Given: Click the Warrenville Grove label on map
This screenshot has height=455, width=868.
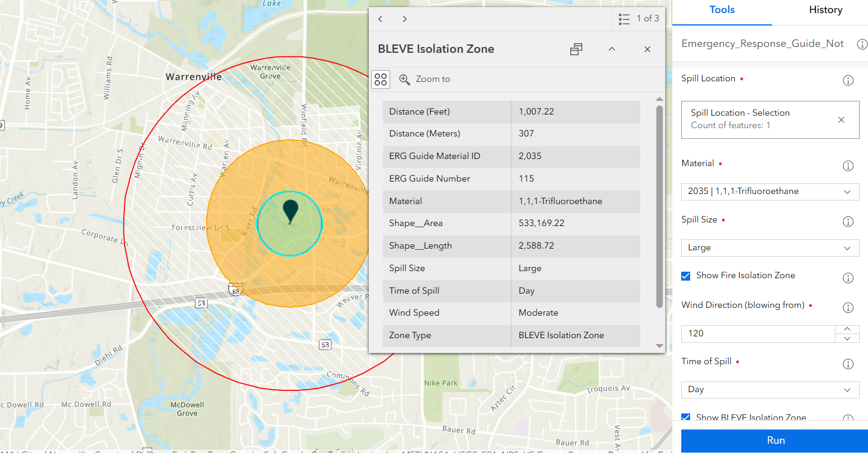Looking at the screenshot, I should pos(270,72).
